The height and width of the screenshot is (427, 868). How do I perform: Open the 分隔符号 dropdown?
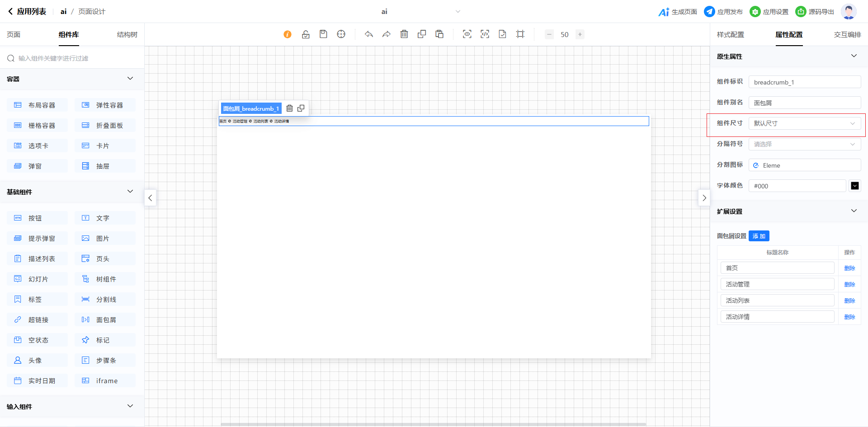804,144
